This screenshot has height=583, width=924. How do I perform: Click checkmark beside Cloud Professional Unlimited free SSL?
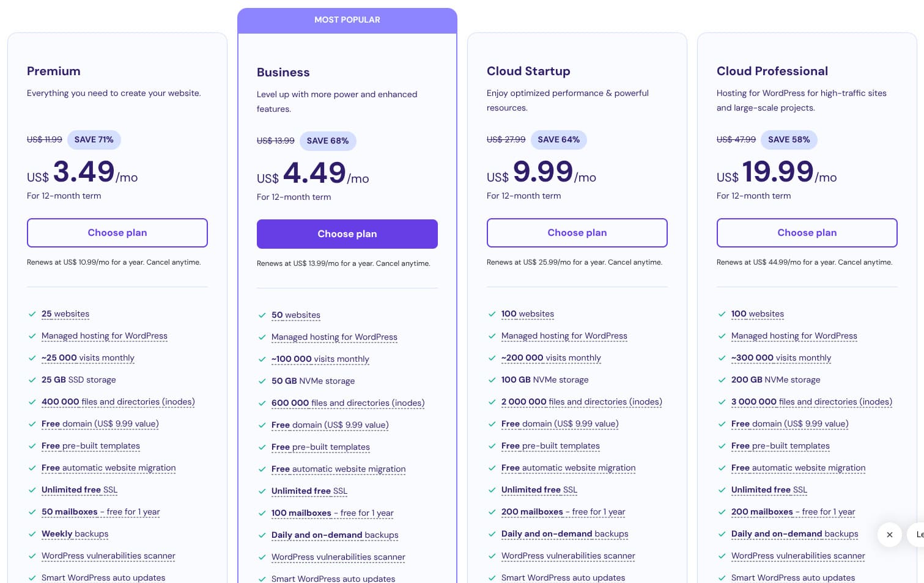coord(722,490)
